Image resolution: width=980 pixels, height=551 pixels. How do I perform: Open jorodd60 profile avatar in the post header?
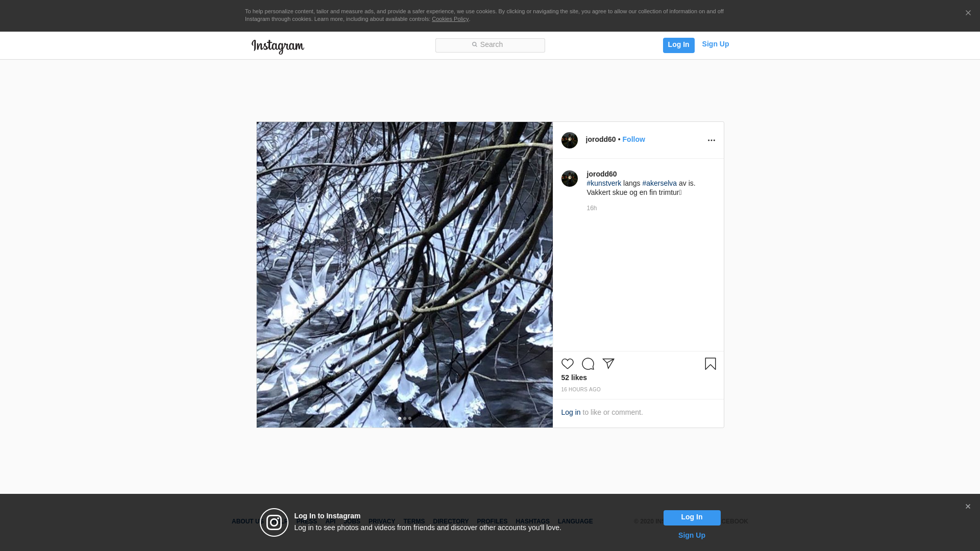point(569,140)
